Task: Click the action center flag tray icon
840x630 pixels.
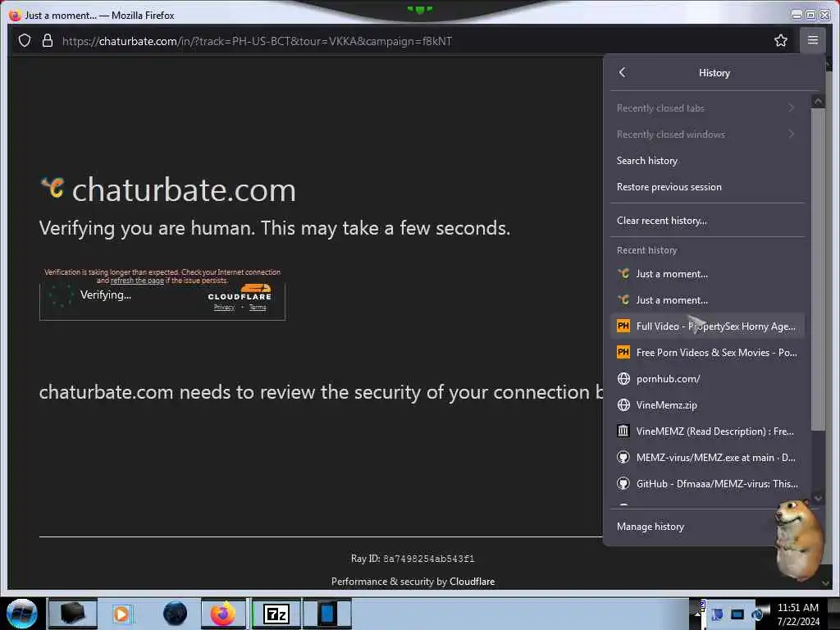Action: tap(717, 614)
